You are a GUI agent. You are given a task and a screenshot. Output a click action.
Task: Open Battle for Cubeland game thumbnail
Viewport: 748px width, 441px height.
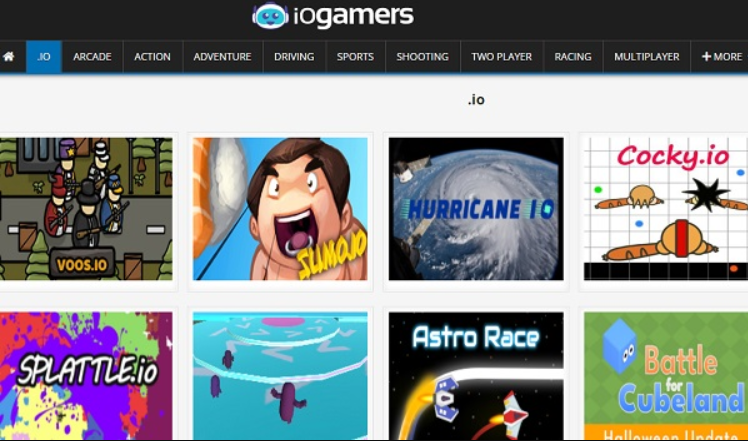(666, 376)
